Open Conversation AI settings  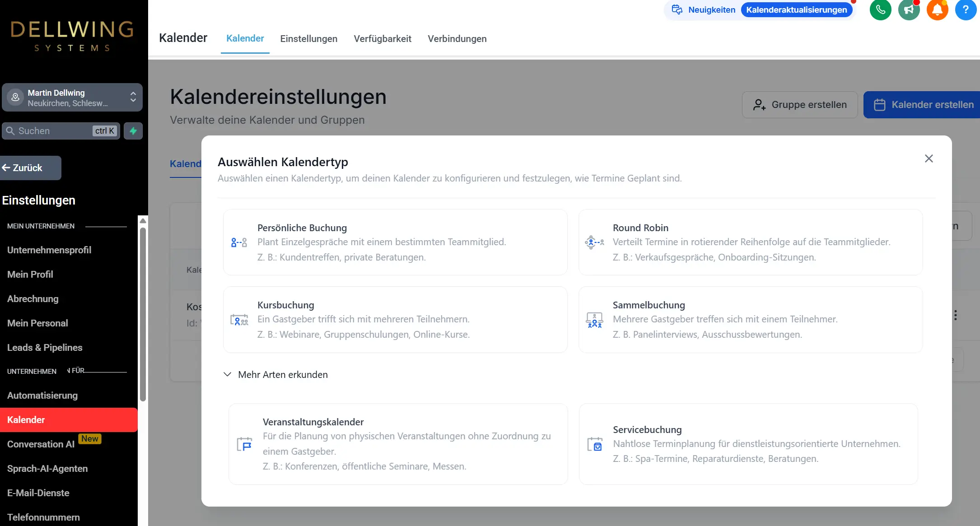point(41,444)
